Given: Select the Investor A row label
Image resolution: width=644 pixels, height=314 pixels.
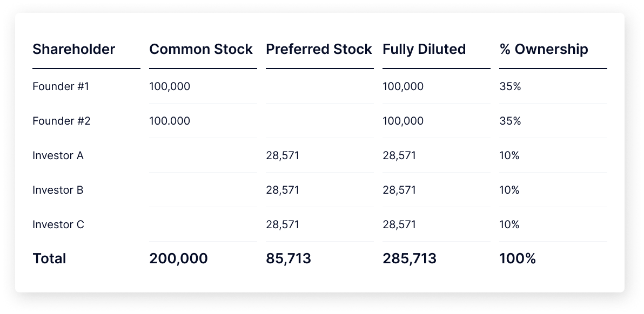Looking at the screenshot, I should (58, 155).
